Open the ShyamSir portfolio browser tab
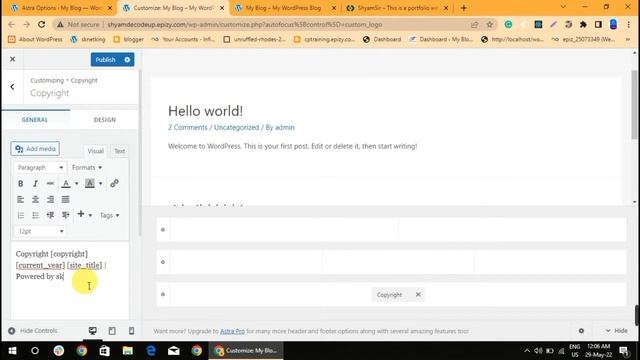Viewport: 640px width, 360px height. click(396, 8)
